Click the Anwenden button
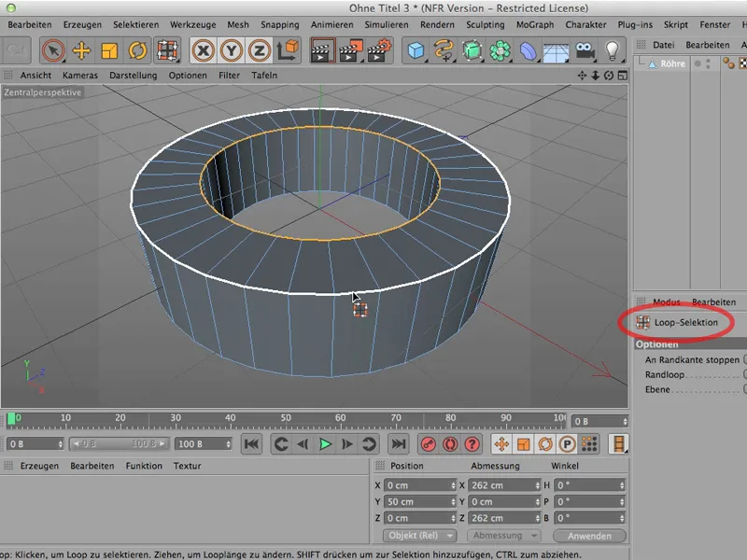 coord(589,536)
